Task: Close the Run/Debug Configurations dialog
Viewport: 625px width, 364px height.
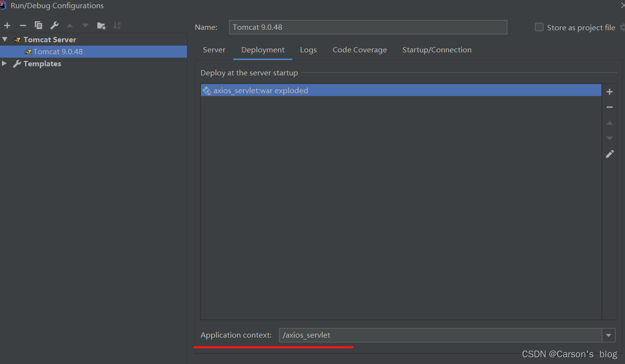Action: [622, 5]
